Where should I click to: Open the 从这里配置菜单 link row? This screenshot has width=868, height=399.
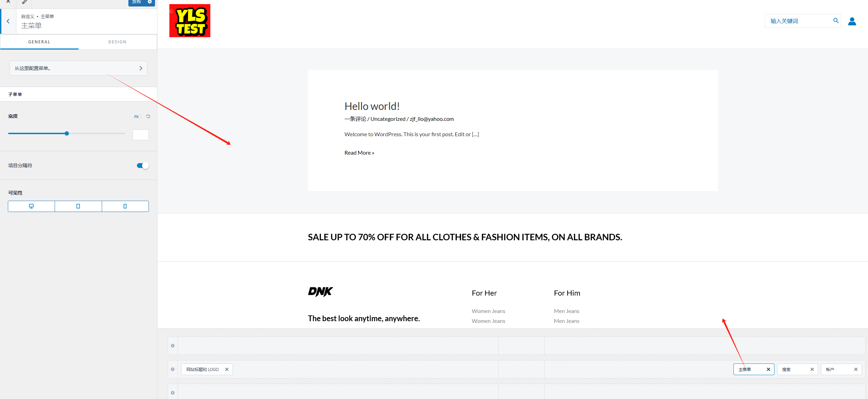79,68
